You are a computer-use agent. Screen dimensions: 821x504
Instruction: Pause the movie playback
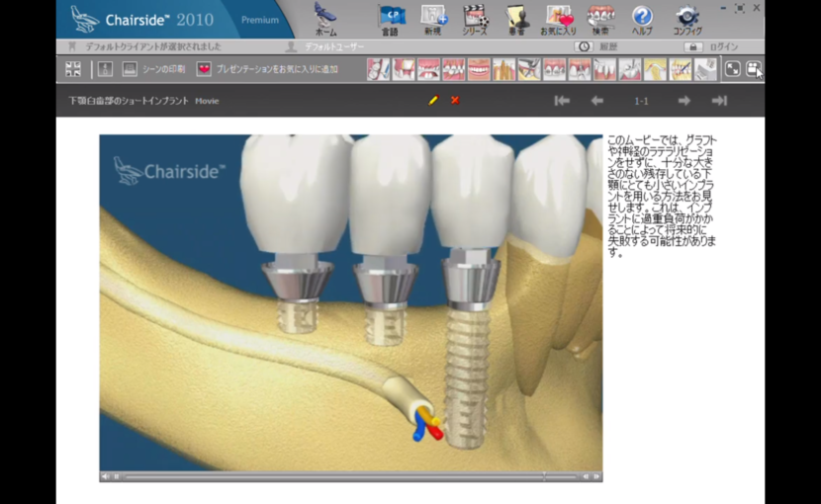(x=117, y=476)
